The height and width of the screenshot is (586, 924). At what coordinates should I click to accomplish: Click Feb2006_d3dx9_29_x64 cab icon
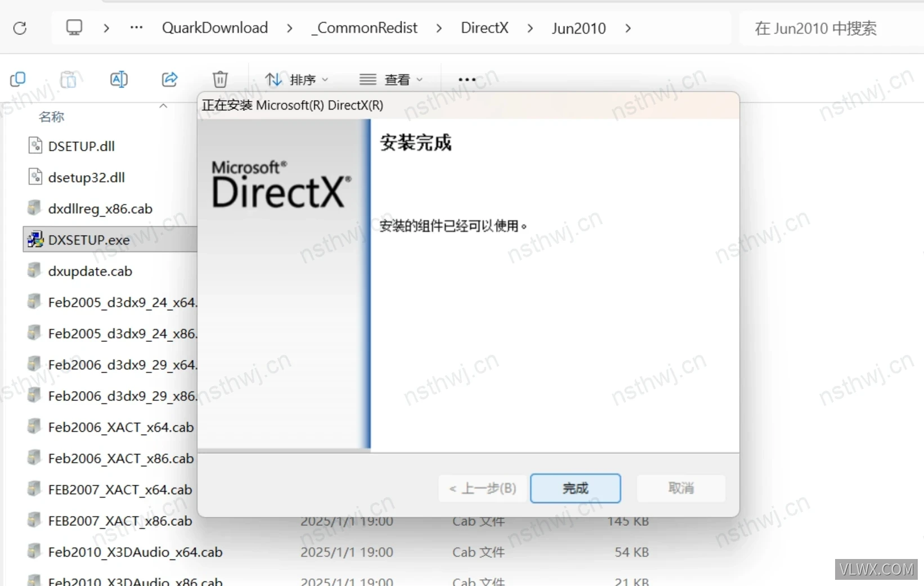coord(34,364)
